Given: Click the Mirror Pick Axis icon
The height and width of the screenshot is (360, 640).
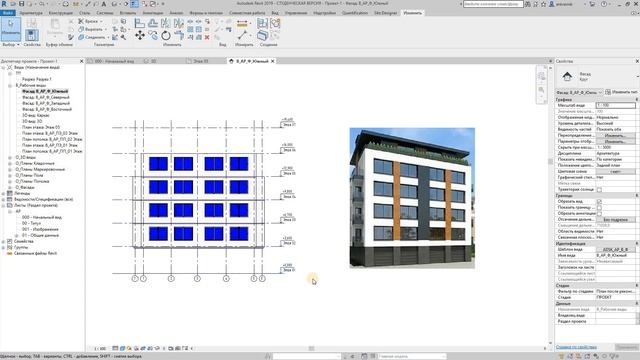Looking at the screenshot, I should (166, 23).
